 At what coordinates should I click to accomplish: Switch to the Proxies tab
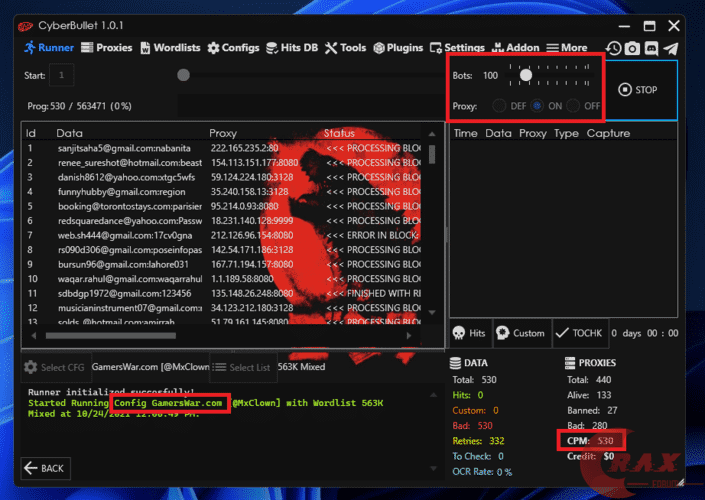(107, 48)
